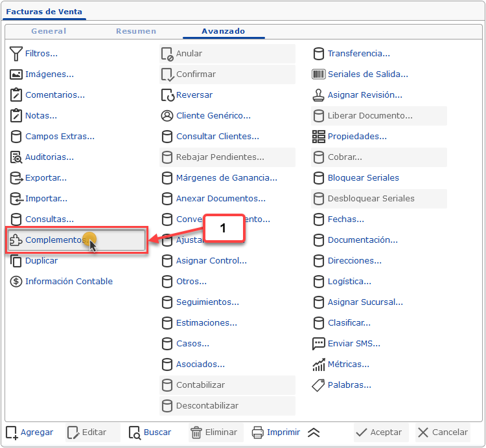Click the printer icon beside Imprimir

(258, 432)
